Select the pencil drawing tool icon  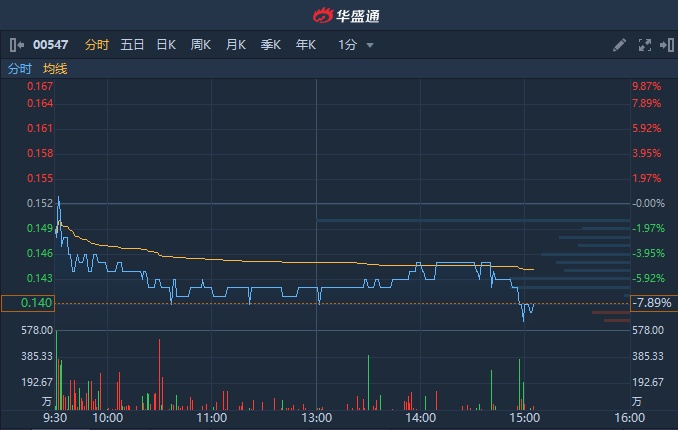click(620, 45)
